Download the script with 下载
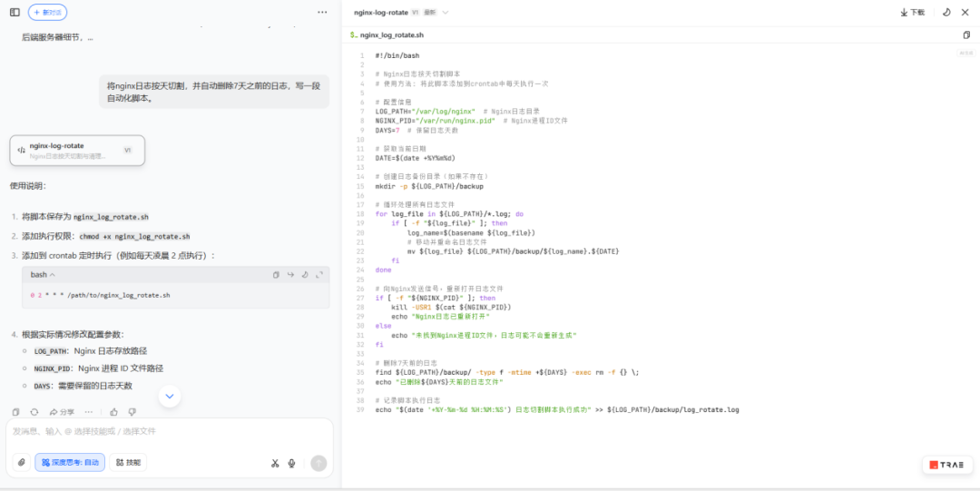 (x=913, y=13)
